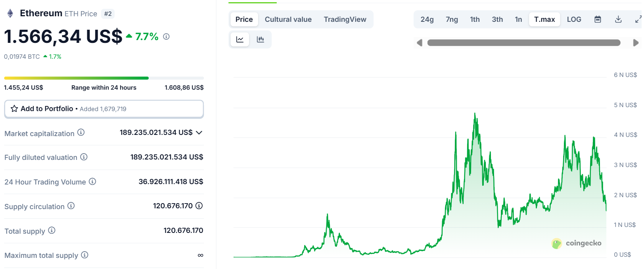Switch to candlestick chart icon
This screenshot has height=269, width=644.
point(261,39)
